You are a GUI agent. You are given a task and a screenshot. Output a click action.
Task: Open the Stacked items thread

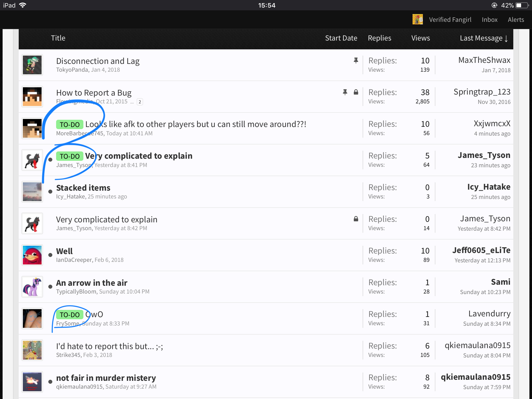[x=83, y=188]
